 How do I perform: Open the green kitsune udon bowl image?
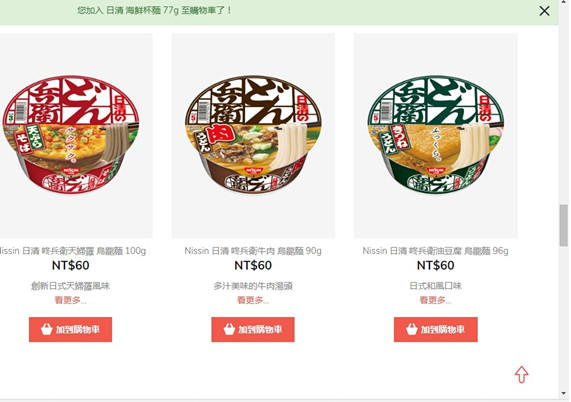click(x=436, y=135)
